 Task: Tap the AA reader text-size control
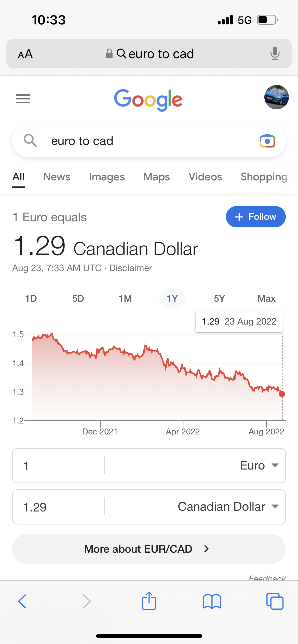[x=25, y=54]
